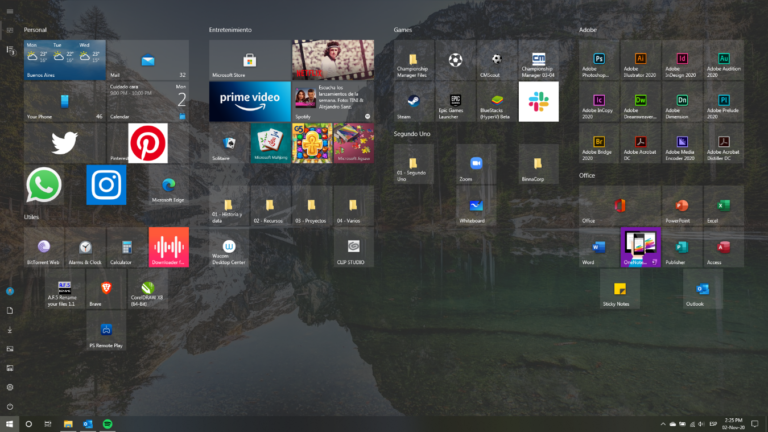Switch to the all apps list view
768x432 pixels.
point(10,49)
